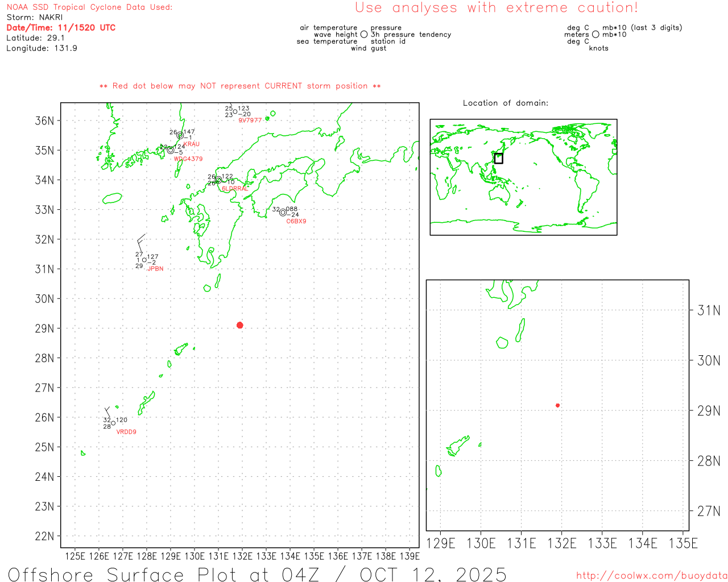Click the world overview map thumbnail
728x582 pixels.
pos(523,177)
